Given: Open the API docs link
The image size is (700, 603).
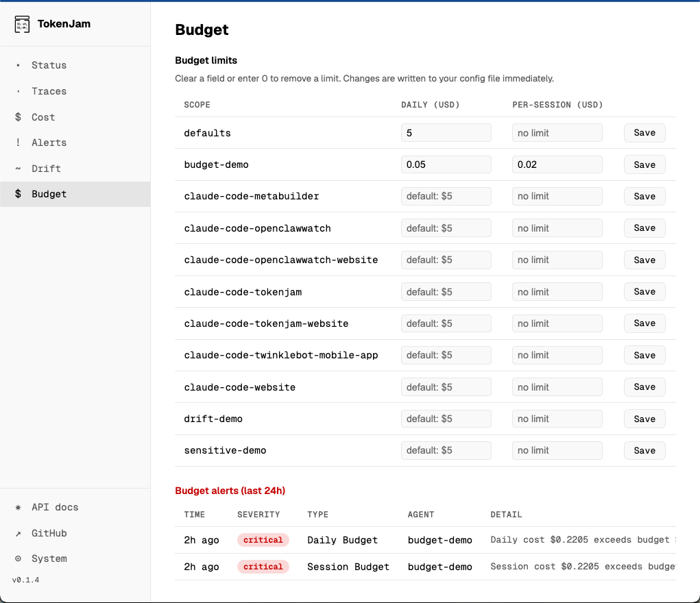Looking at the screenshot, I should (75, 508).
